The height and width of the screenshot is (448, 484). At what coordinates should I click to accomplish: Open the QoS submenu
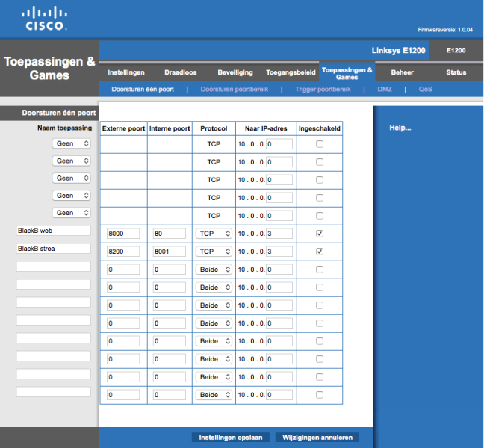point(425,89)
